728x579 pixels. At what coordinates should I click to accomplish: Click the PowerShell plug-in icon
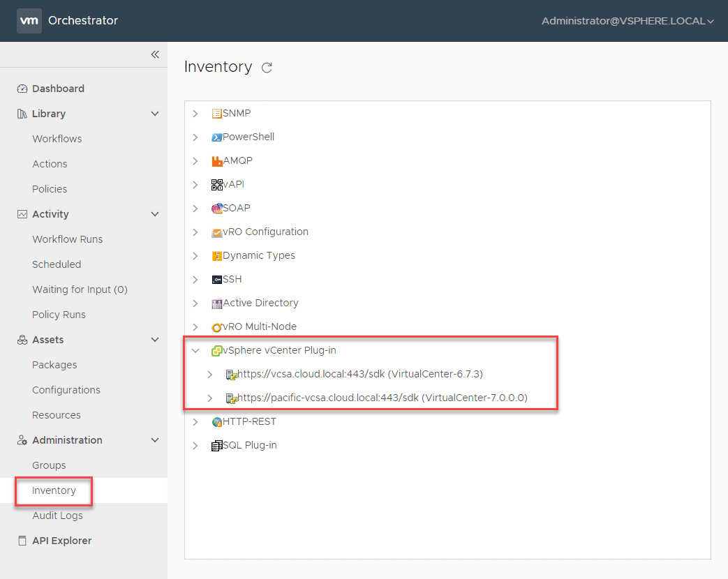(218, 137)
